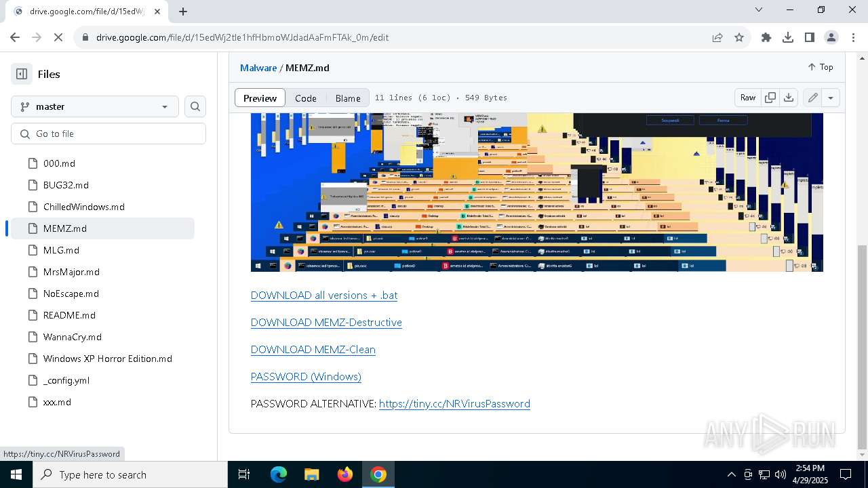Switch to the Code tab
868x488 pixels.
pos(306,98)
